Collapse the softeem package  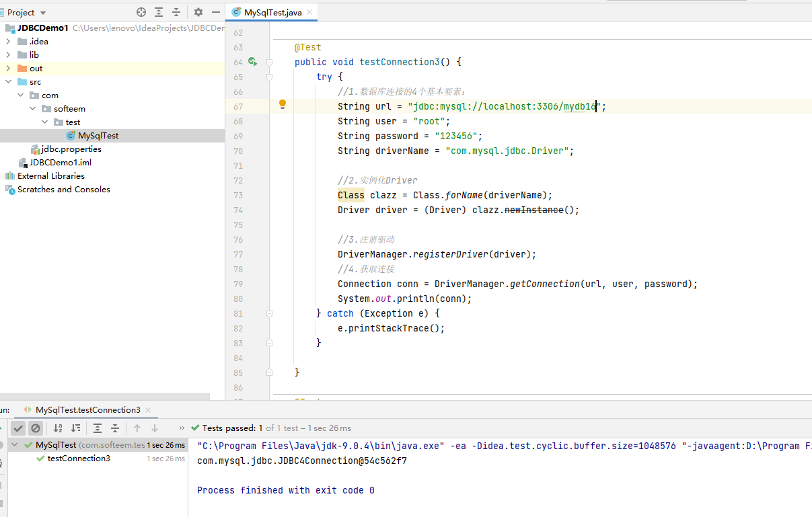(x=33, y=108)
